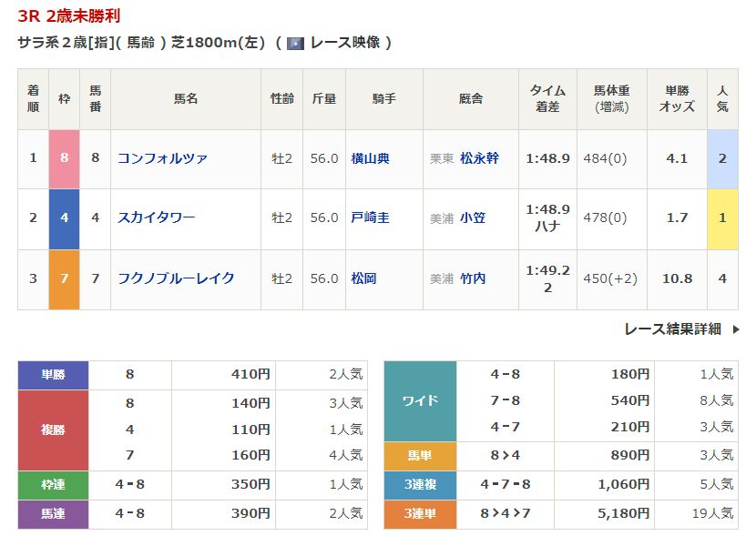Viewport: 756px width, 536px height.
Task: Click the race video camera icon
Action: [295, 43]
